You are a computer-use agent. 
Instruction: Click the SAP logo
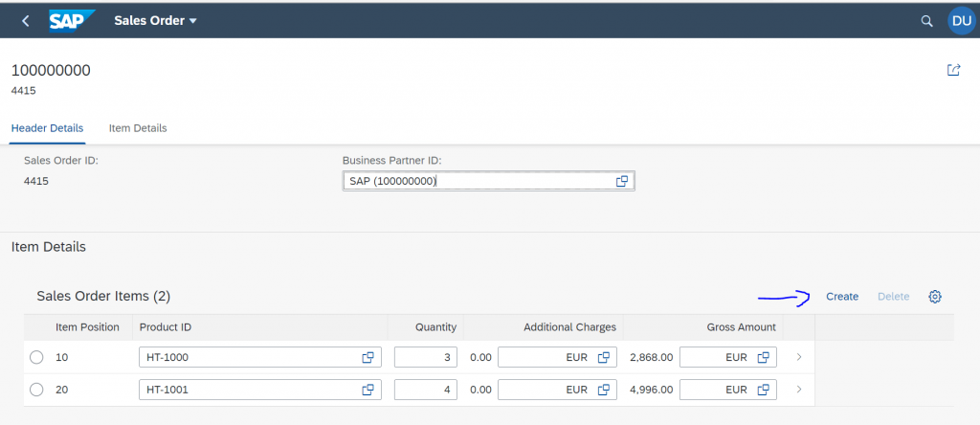[x=72, y=21]
